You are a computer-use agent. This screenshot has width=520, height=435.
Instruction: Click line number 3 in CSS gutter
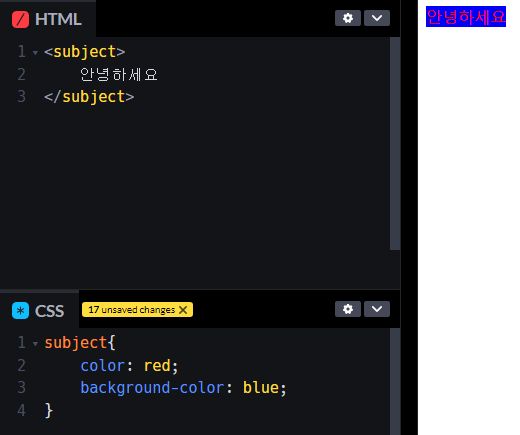22,388
